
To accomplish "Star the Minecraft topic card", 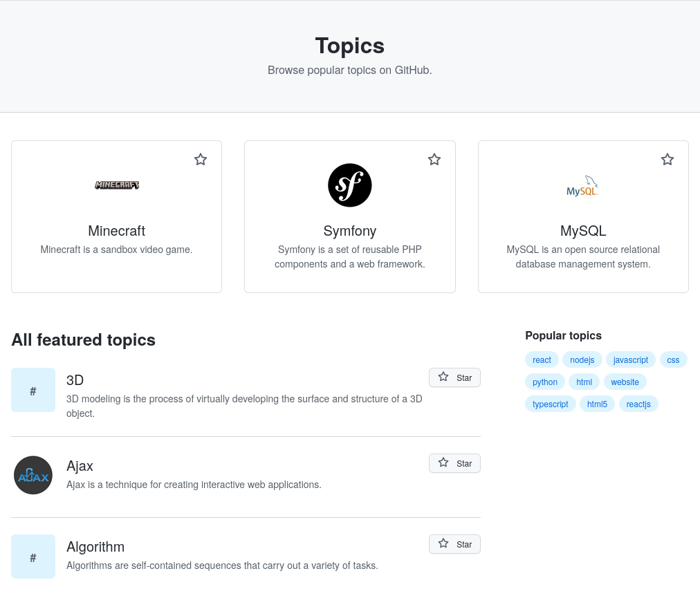I will coord(201,160).
